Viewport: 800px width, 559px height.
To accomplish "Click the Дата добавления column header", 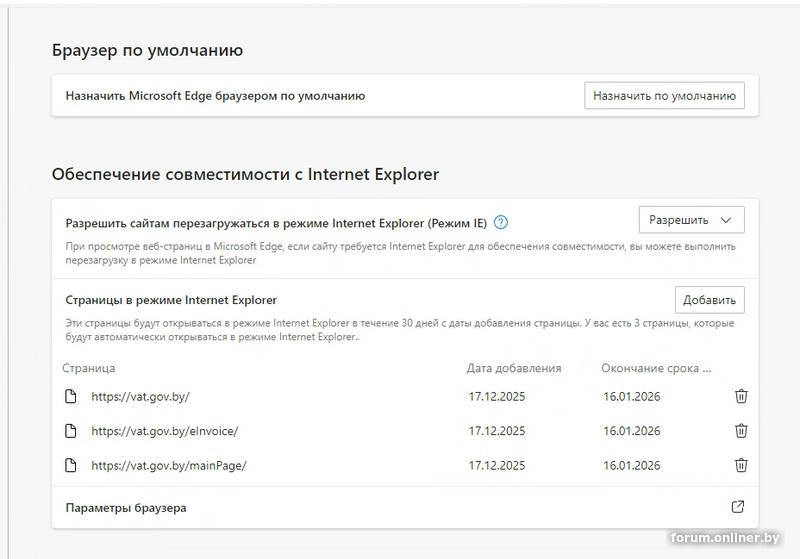I will tap(514, 368).
